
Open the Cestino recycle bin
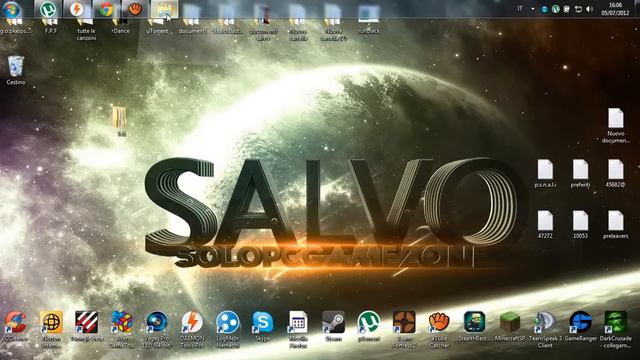coord(16,70)
